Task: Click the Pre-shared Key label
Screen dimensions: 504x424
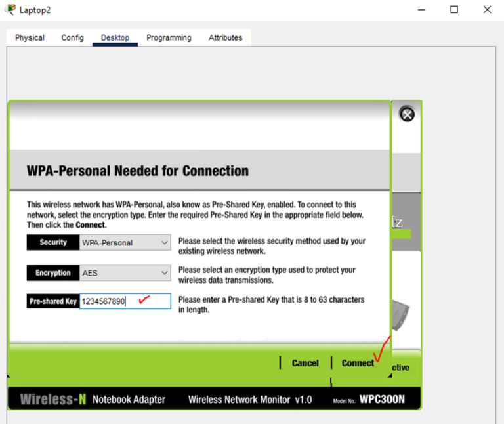Action: point(53,301)
